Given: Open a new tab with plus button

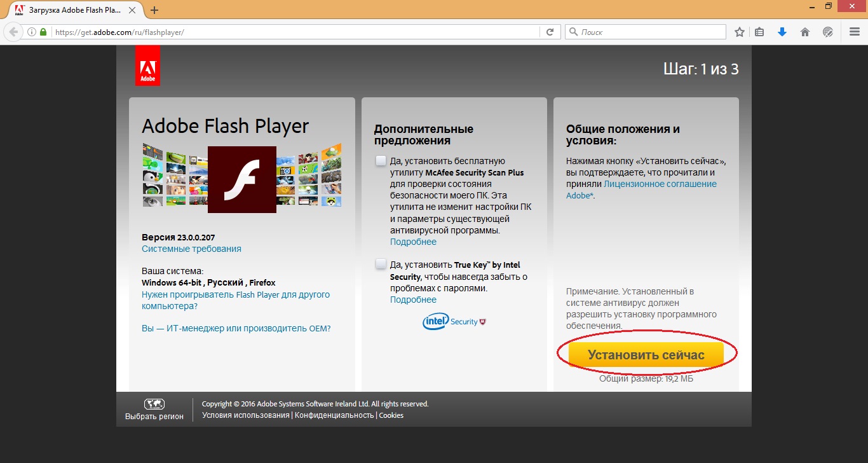Looking at the screenshot, I should (154, 10).
